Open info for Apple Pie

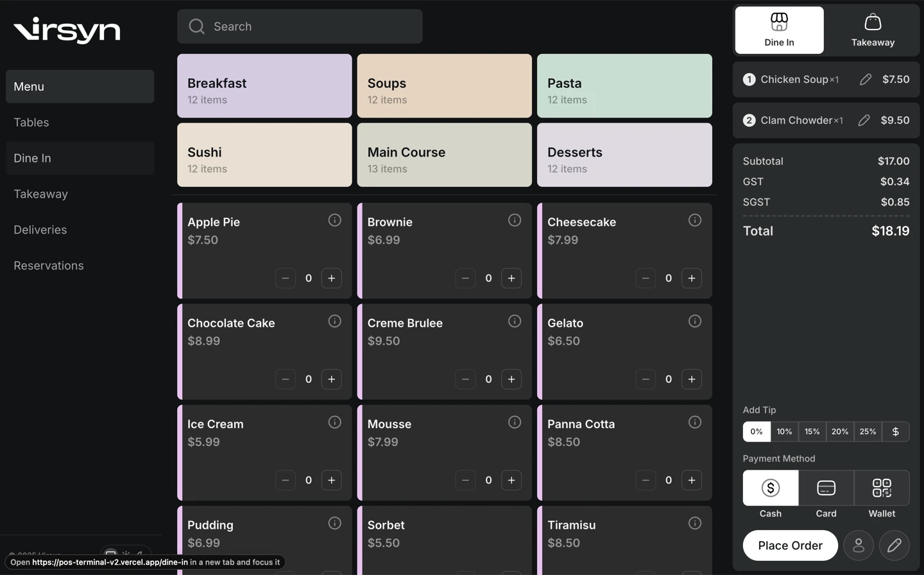[335, 220]
